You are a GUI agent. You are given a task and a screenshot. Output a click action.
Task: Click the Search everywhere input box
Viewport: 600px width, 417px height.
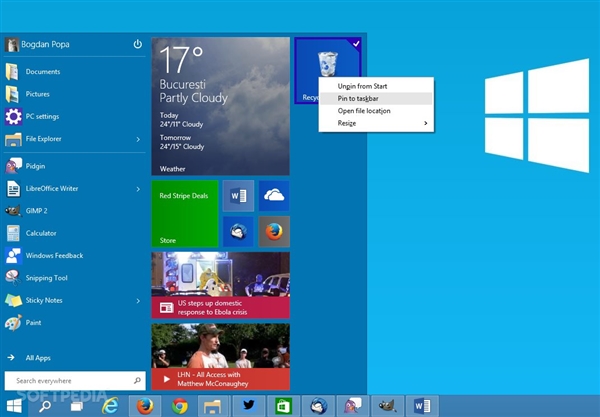68,381
